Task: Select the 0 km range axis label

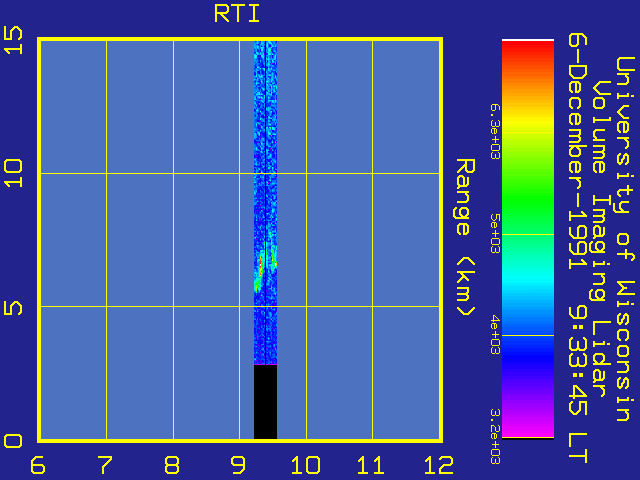Action: (13, 442)
